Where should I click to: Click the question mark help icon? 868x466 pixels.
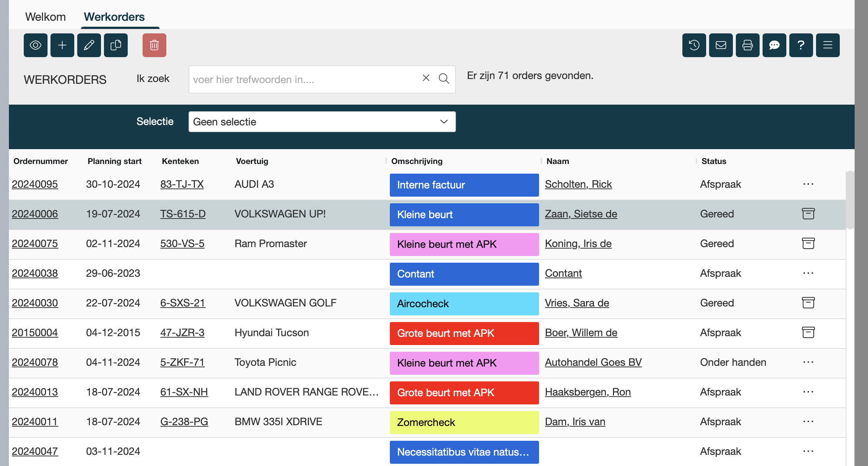tap(801, 45)
